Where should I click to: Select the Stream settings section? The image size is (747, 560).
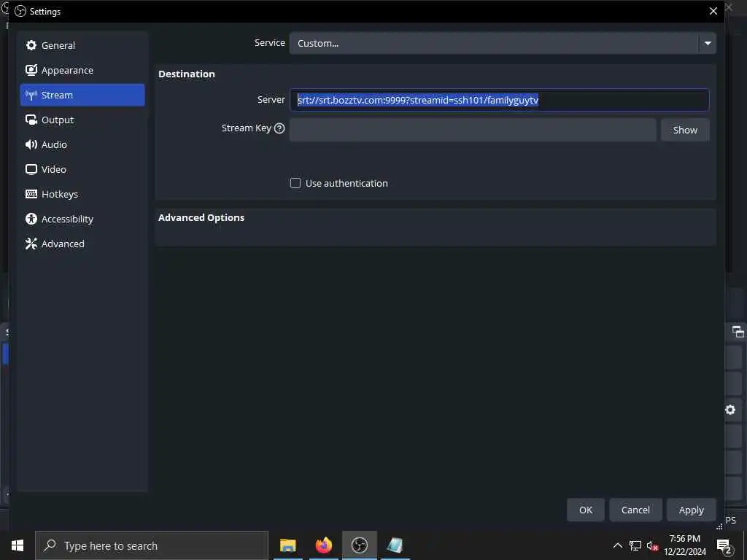click(82, 95)
